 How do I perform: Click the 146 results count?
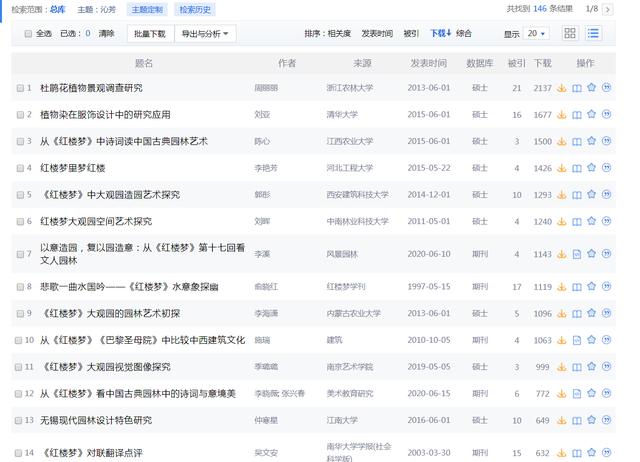coord(540,9)
